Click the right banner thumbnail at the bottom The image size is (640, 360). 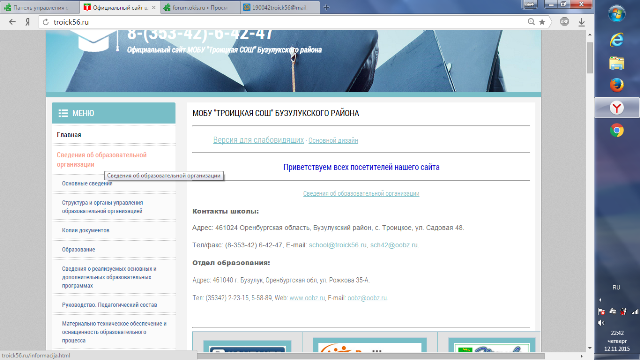[491, 346]
